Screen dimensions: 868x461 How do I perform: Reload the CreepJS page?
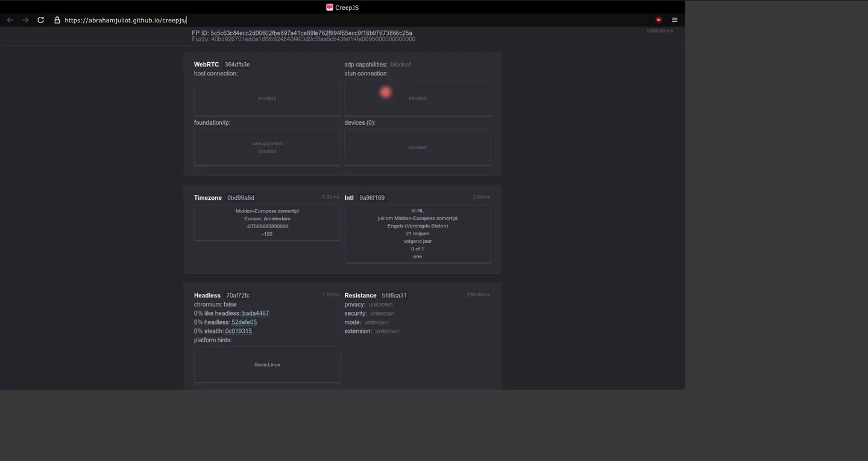[40, 20]
